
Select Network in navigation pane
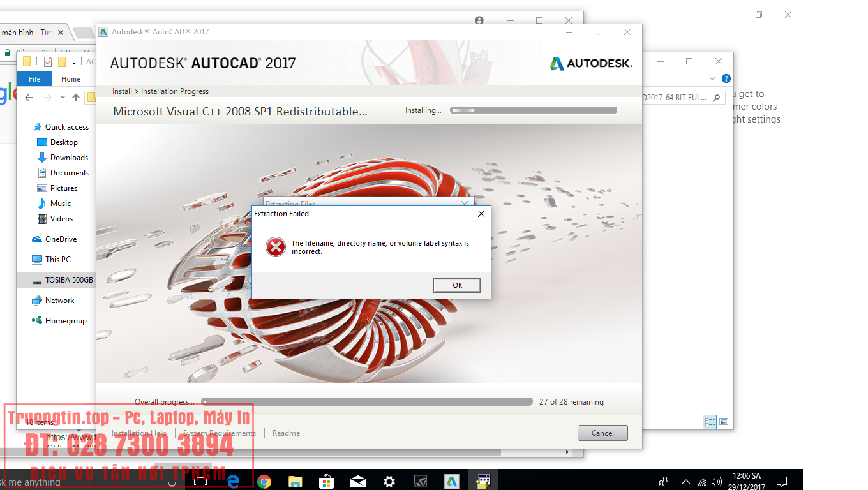53,301
